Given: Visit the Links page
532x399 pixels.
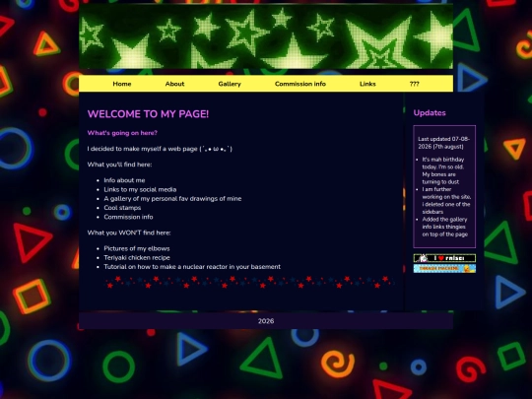Looking at the screenshot, I should tap(367, 84).
